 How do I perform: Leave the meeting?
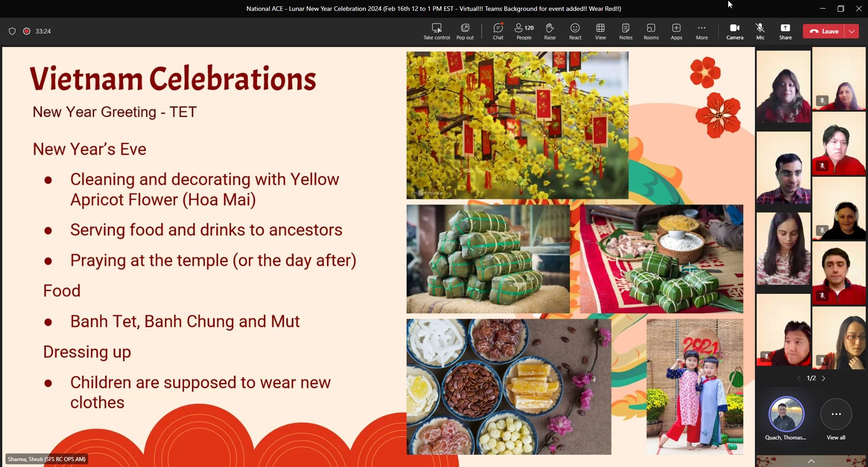[x=824, y=31]
